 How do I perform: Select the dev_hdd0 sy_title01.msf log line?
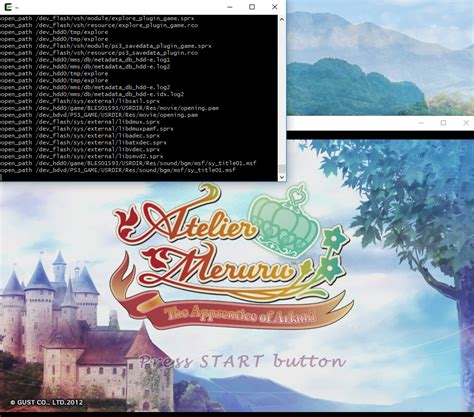[x=128, y=163]
